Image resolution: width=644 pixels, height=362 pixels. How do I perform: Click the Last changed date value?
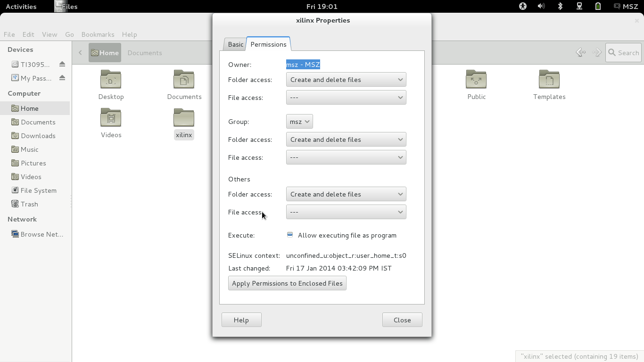point(339,268)
